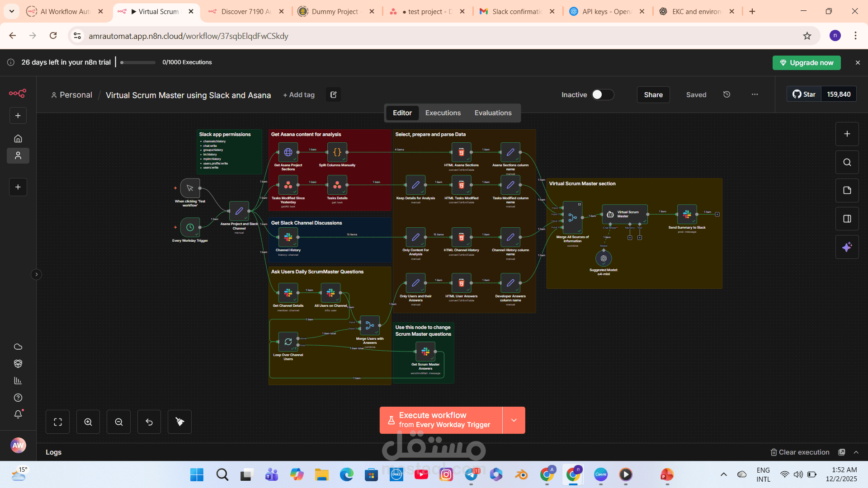Image resolution: width=868 pixels, height=488 pixels.
Task: Open the workflow three-dots menu
Action: coord(755,94)
